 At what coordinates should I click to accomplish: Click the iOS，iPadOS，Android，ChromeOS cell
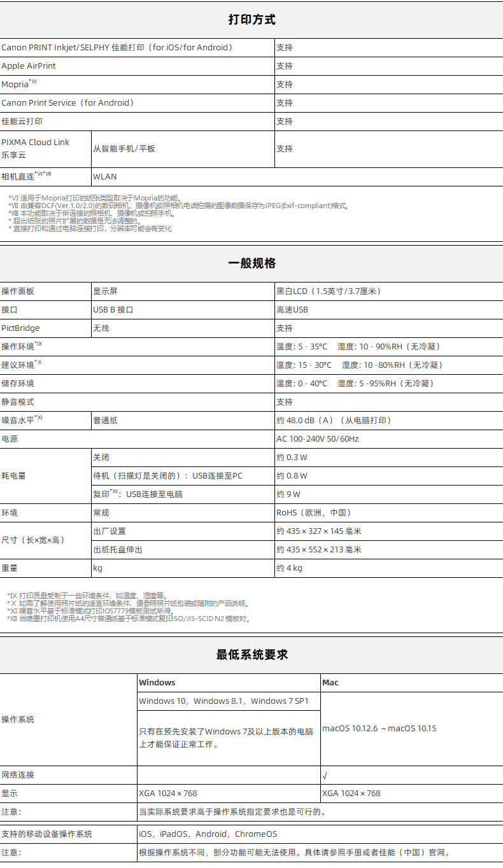(x=208, y=834)
